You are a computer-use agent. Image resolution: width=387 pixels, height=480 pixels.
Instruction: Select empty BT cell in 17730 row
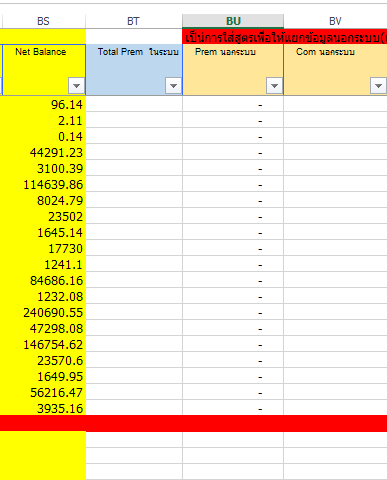134,249
